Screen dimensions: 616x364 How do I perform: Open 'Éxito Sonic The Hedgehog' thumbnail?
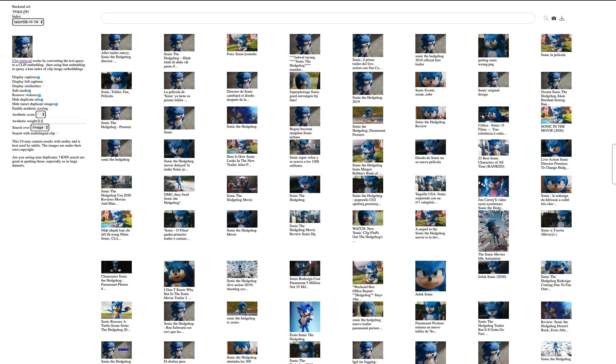point(305,317)
